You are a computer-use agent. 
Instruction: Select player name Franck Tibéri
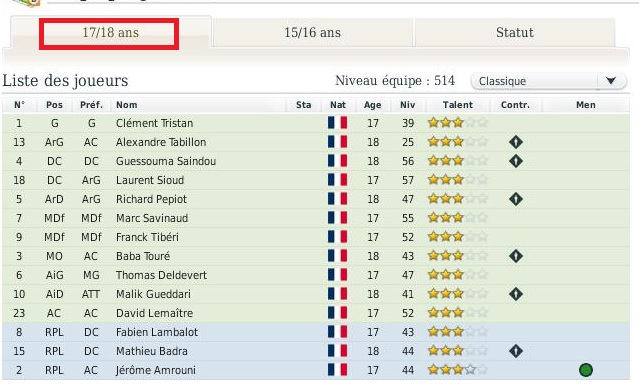pos(147,237)
